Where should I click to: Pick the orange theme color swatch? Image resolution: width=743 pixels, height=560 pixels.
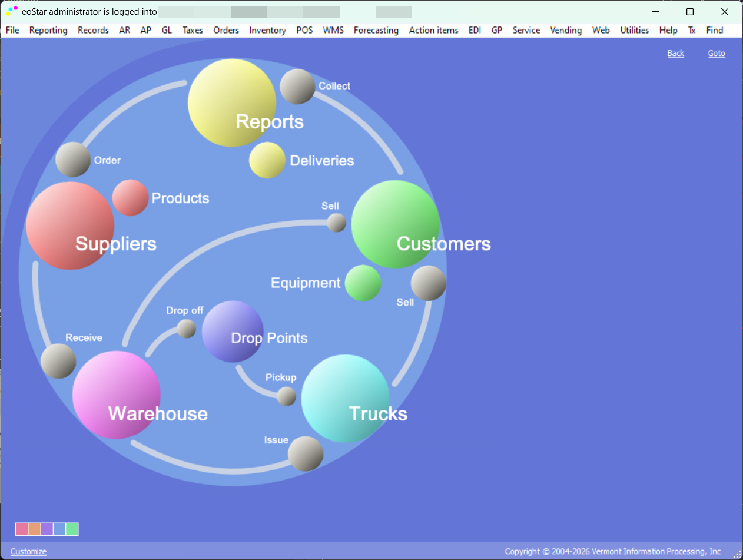pos(34,529)
